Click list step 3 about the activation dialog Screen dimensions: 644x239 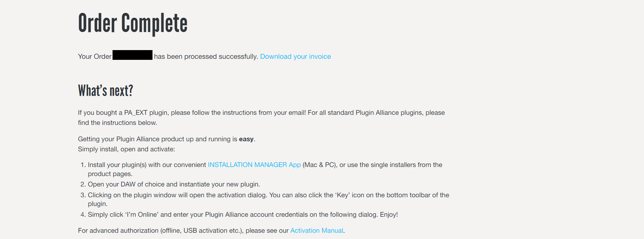tap(268, 195)
